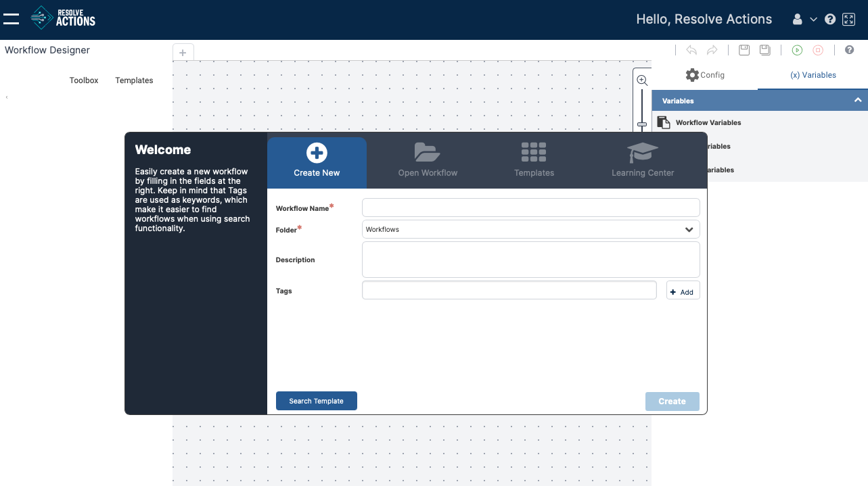Screen dimensions: 868x486
Task: Click the user account icon in the header
Action: (797, 19)
